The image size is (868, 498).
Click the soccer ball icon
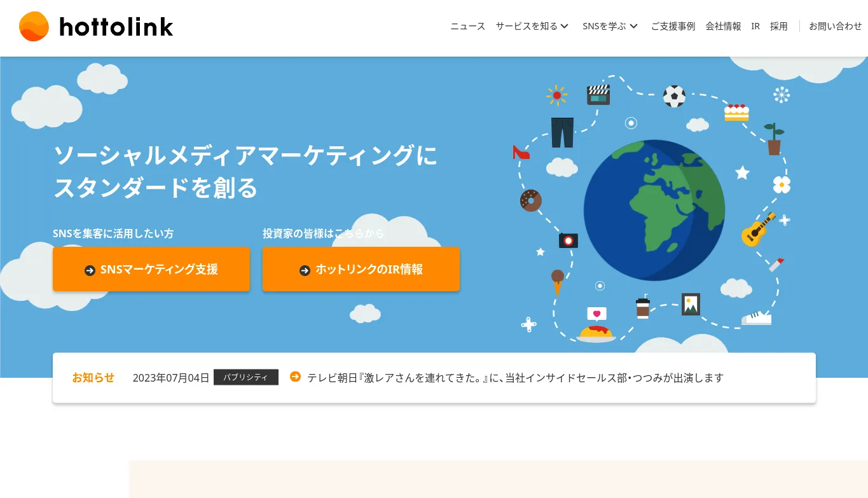point(674,97)
